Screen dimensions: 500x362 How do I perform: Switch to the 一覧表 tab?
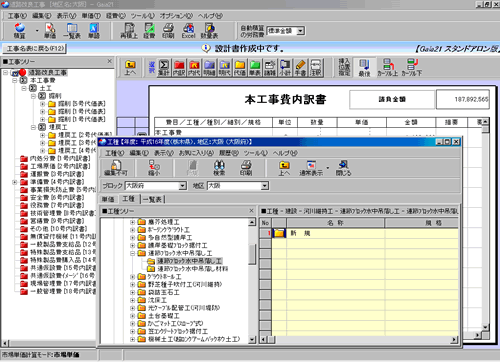152,199
